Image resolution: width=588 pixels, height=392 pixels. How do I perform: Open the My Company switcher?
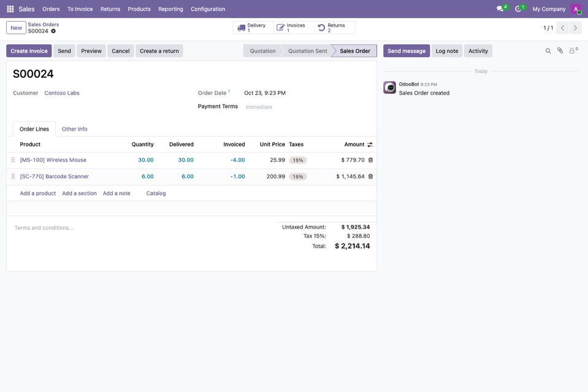point(549,9)
